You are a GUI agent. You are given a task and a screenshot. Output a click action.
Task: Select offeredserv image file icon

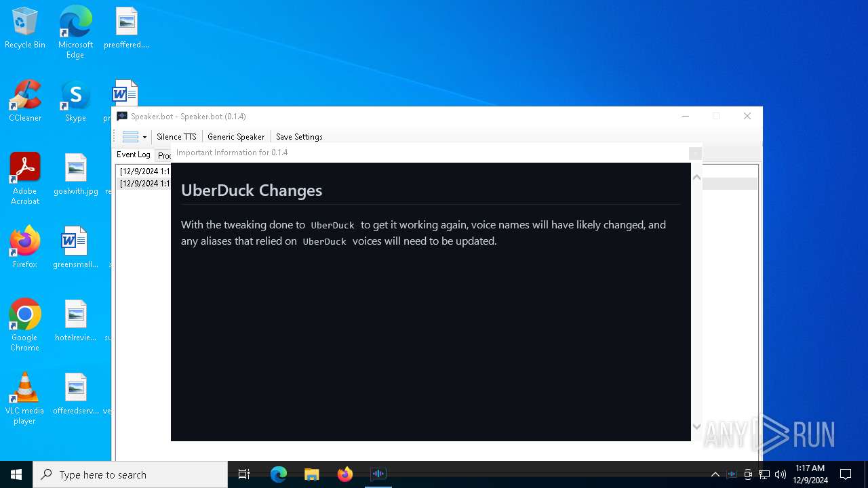[75, 394]
